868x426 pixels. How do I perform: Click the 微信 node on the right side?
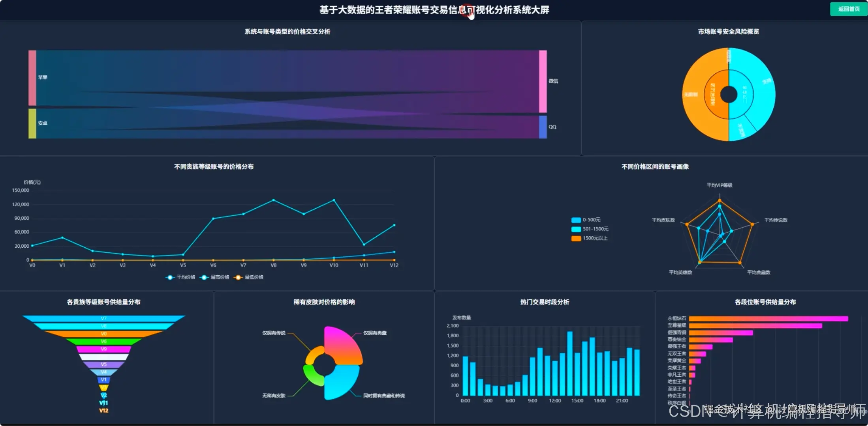click(x=543, y=81)
